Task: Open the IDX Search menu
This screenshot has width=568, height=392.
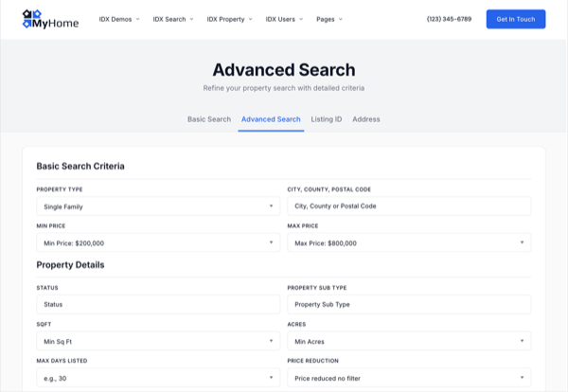Action: (x=173, y=19)
